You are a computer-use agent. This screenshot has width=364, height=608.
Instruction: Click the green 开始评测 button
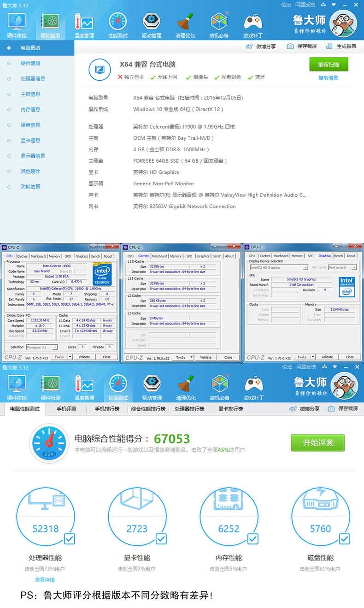(x=317, y=443)
